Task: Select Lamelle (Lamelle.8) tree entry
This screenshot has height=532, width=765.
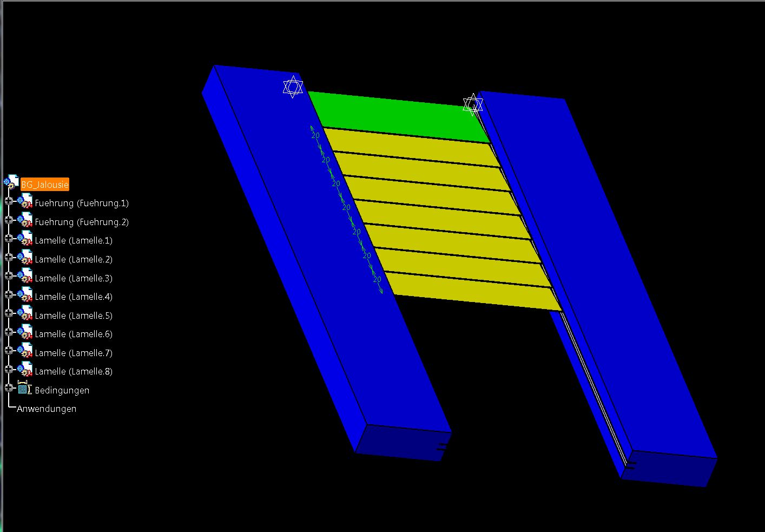Action: click(x=74, y=371)
